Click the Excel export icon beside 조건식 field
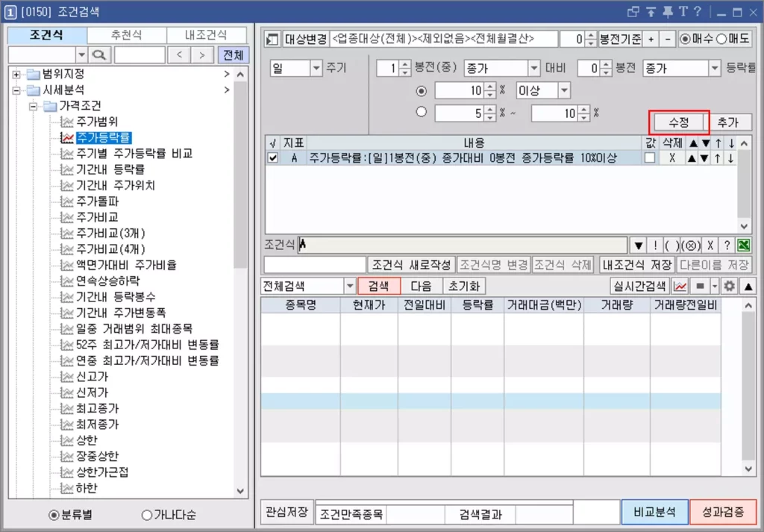 pos(744,245)
